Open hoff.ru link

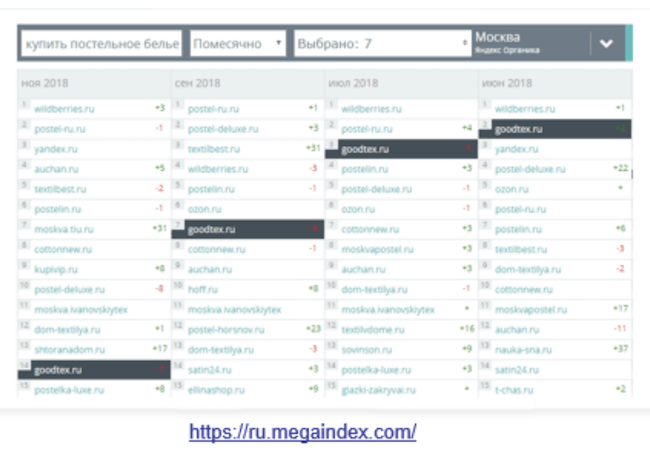point(203,289)
